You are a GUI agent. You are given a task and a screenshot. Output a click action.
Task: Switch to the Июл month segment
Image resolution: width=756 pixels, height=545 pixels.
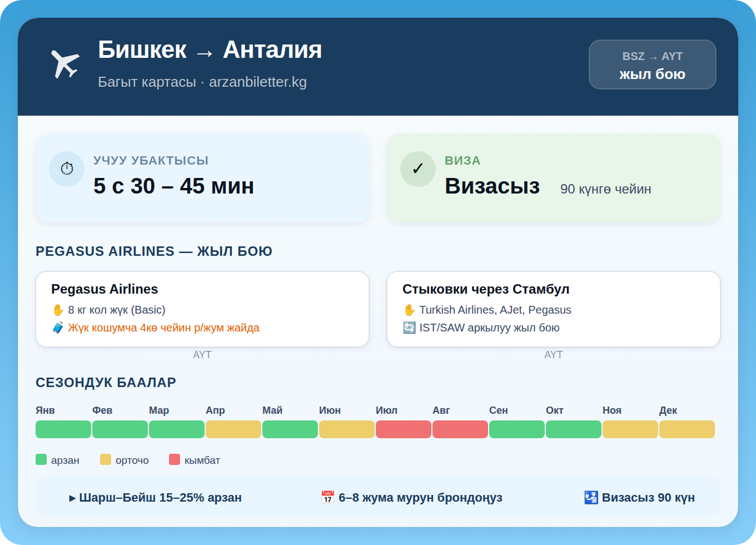[x=404, y=429]
